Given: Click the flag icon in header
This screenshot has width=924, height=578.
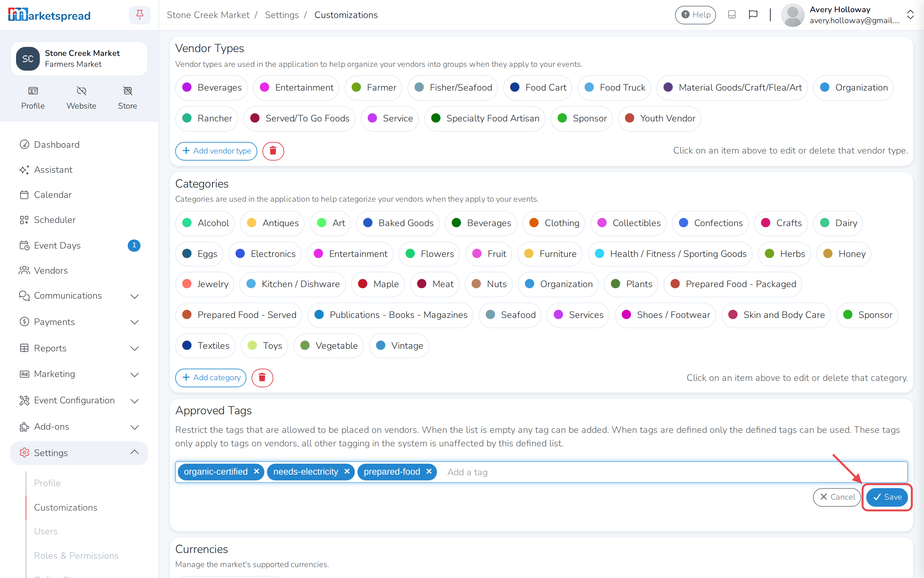Looking at the screenshot, I should [x=753, y=15].
